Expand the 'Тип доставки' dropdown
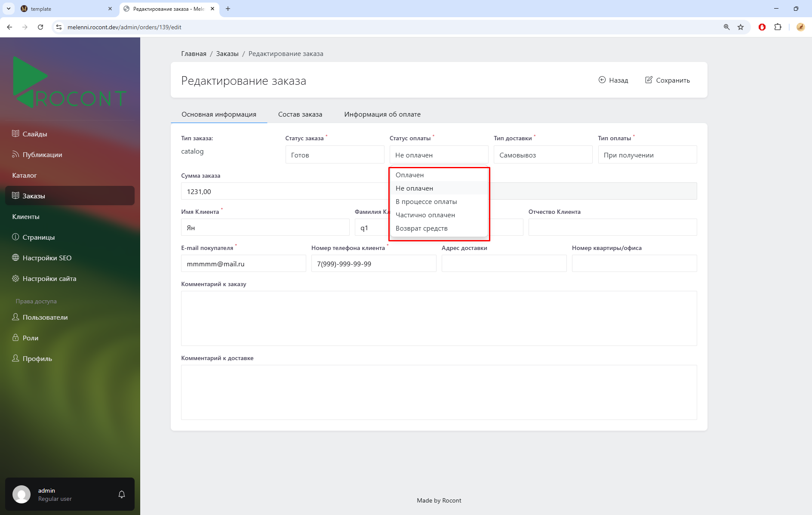Image resolution: width=812 pixels, height=515 pixels. 542,155
